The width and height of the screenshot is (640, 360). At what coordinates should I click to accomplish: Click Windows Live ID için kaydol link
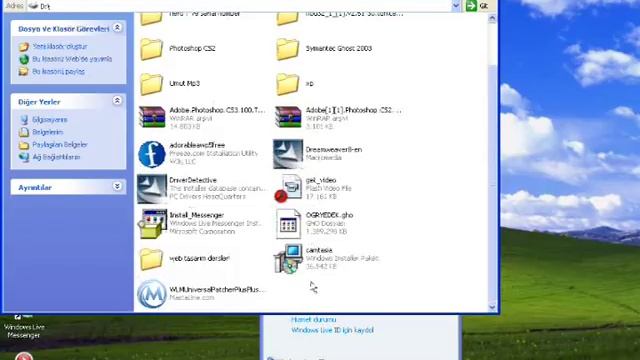click(x=332, y=330)
